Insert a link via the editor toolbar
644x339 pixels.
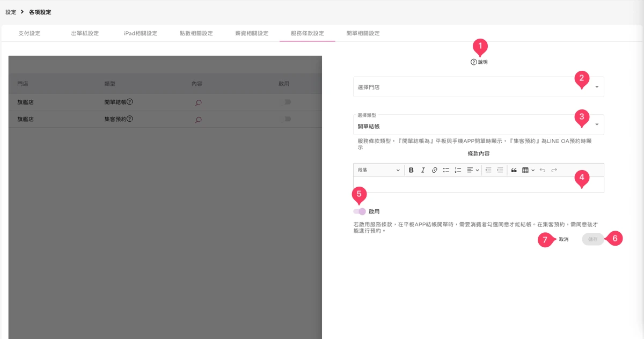(435, 170)
